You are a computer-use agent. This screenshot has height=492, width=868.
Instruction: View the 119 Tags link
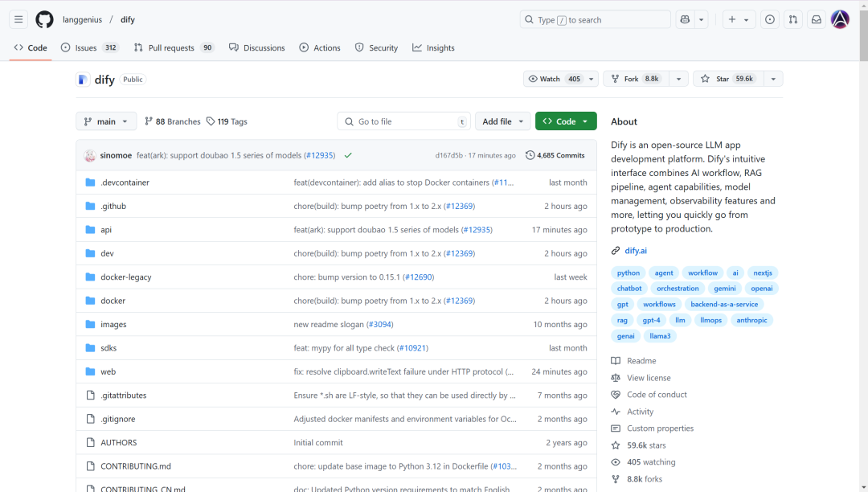pyautogui.click(x=227, y=121)
